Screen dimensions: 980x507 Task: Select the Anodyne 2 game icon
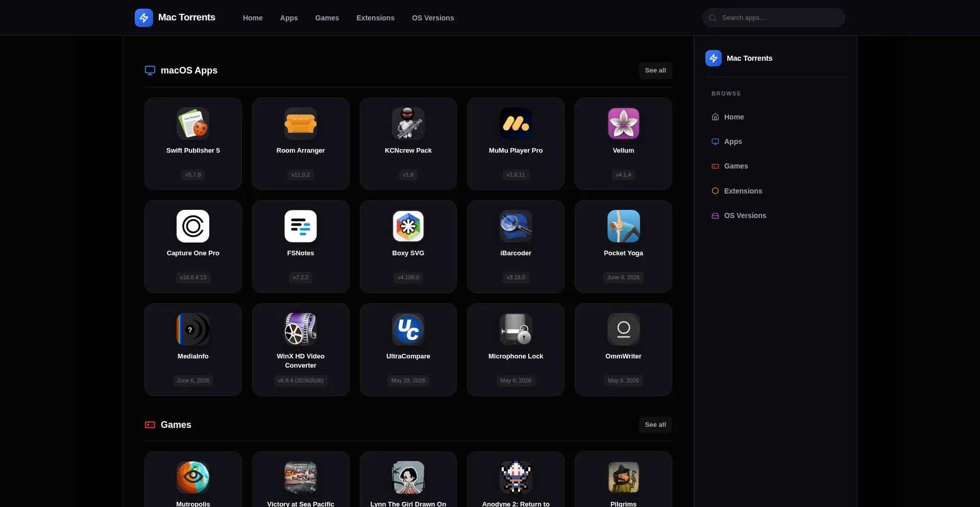click(516, 477)
